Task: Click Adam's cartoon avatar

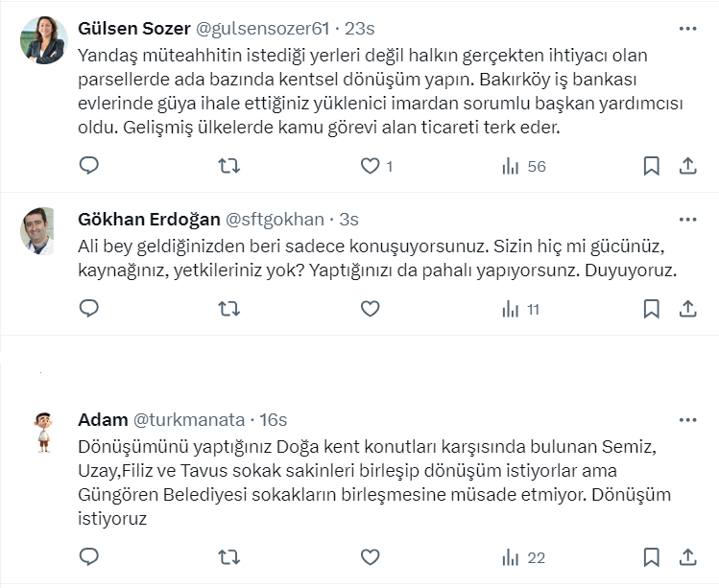Action: (42, 432)
